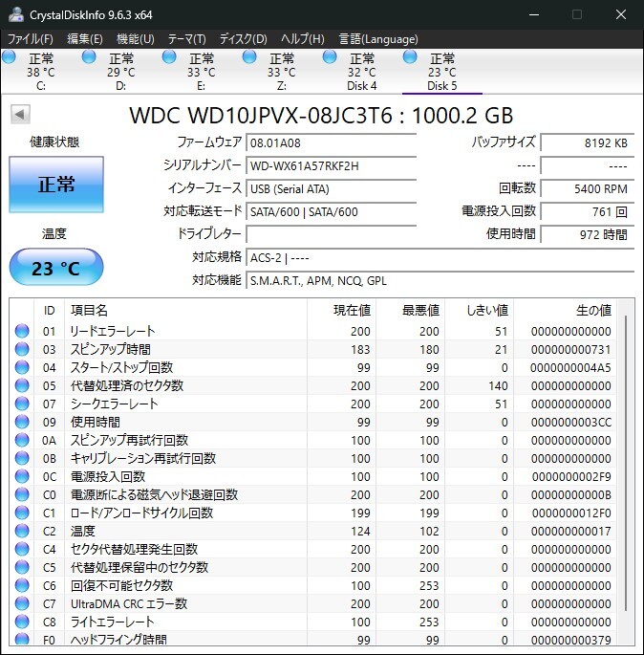Select the Disk 5 tab
644x655 pixels.
(442, 72)
